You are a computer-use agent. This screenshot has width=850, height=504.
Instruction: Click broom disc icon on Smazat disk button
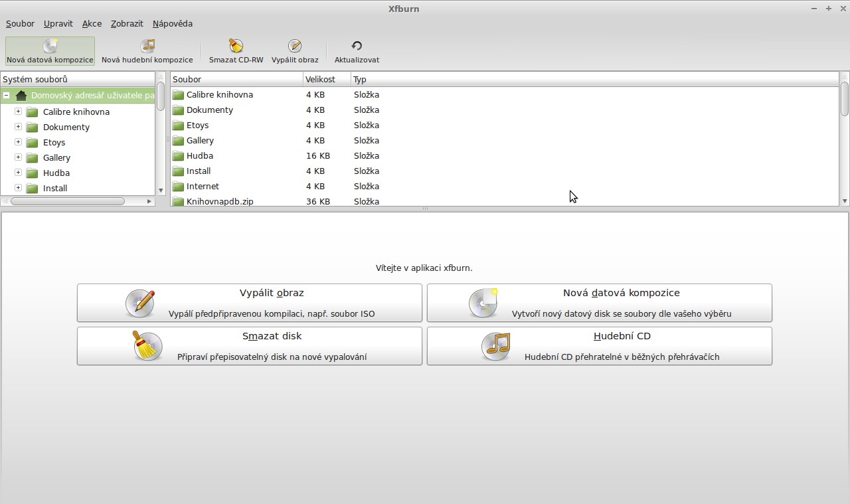click(x=147, y=346)
